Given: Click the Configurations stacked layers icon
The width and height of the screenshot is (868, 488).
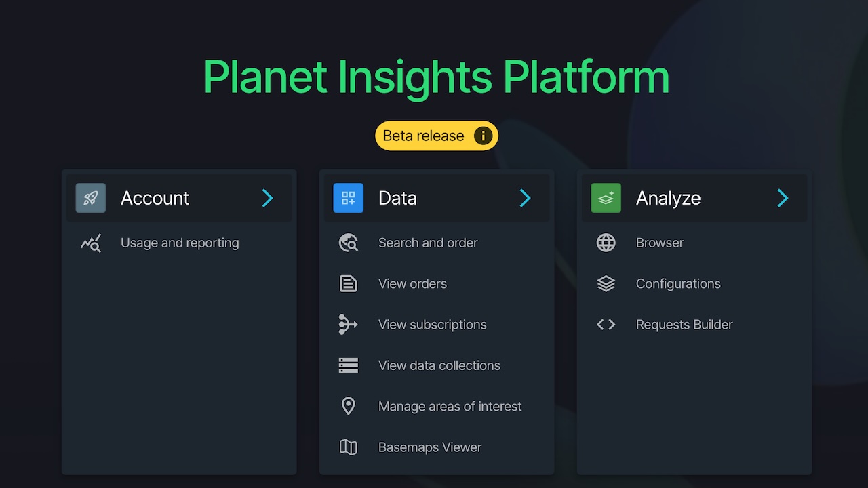Looking at the screenshot, I should point(606,283).
